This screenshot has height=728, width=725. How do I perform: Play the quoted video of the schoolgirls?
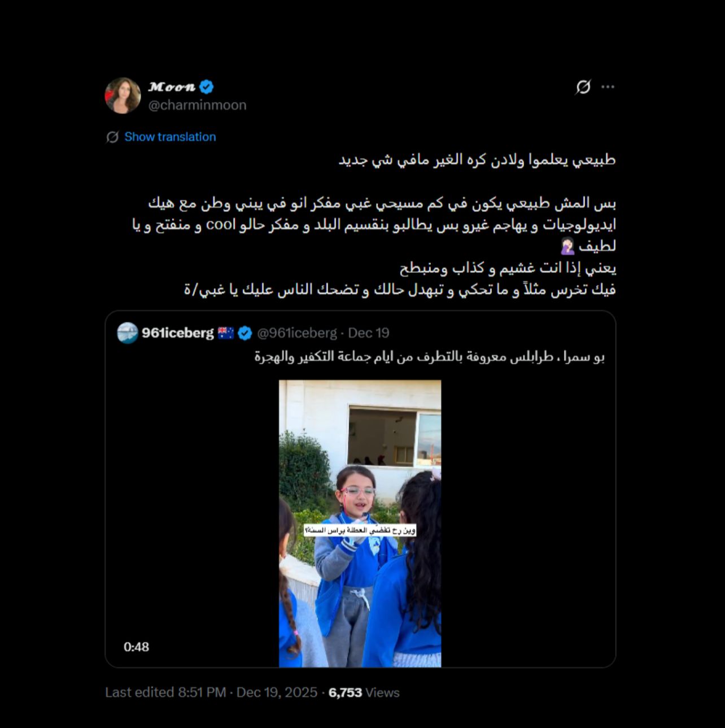(360, 524)
